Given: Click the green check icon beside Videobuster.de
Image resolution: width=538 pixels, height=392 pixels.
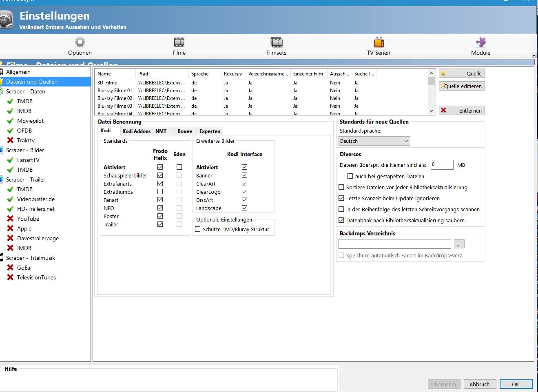Looking at the screenshot, I should [x=10, y=199].
